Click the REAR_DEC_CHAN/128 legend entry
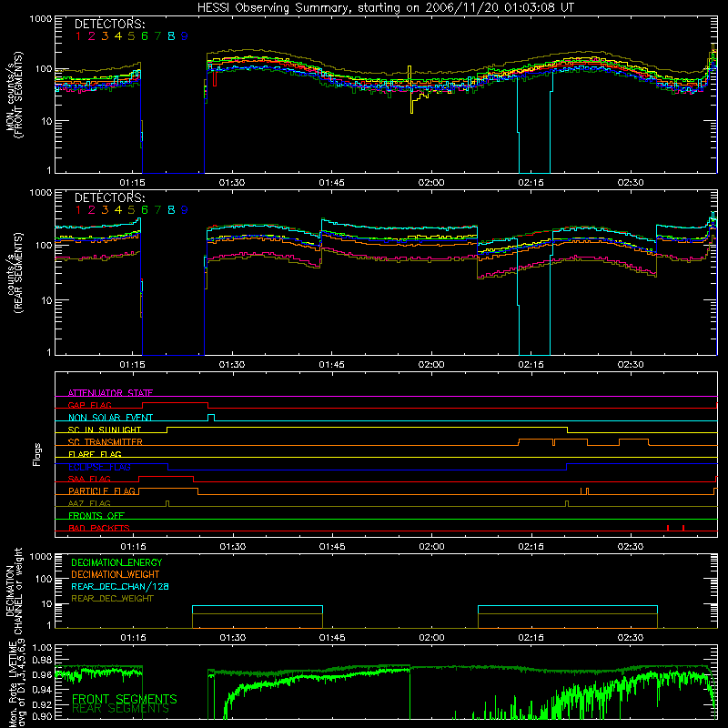The height and width of the screenshot is (728, 728). 120,586
